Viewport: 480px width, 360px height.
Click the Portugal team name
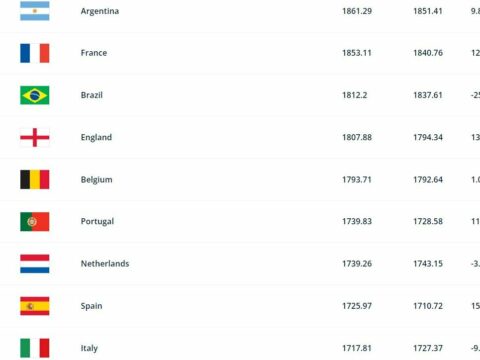click(97, 222)
